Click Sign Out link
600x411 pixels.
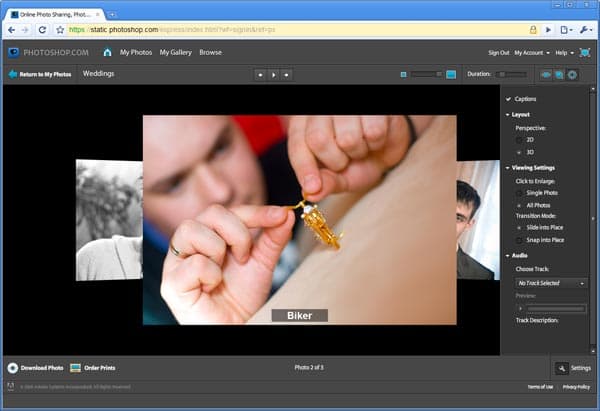tap(499, 53)
